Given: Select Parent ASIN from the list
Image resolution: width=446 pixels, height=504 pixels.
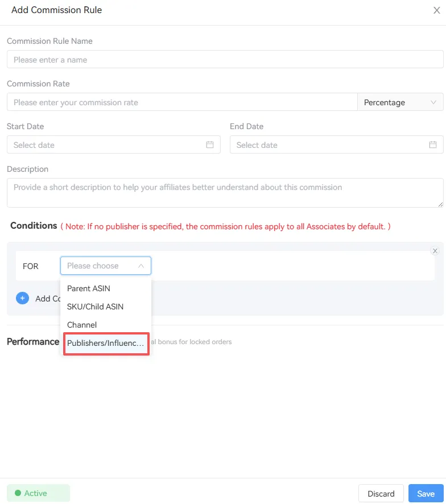Looking at the screenshot, I should 89,288.
